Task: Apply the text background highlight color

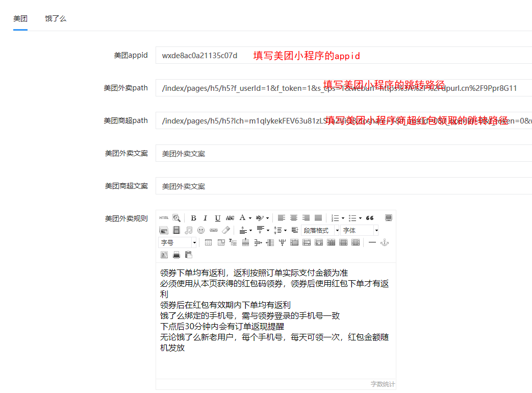Action: (x=260, y=218)
